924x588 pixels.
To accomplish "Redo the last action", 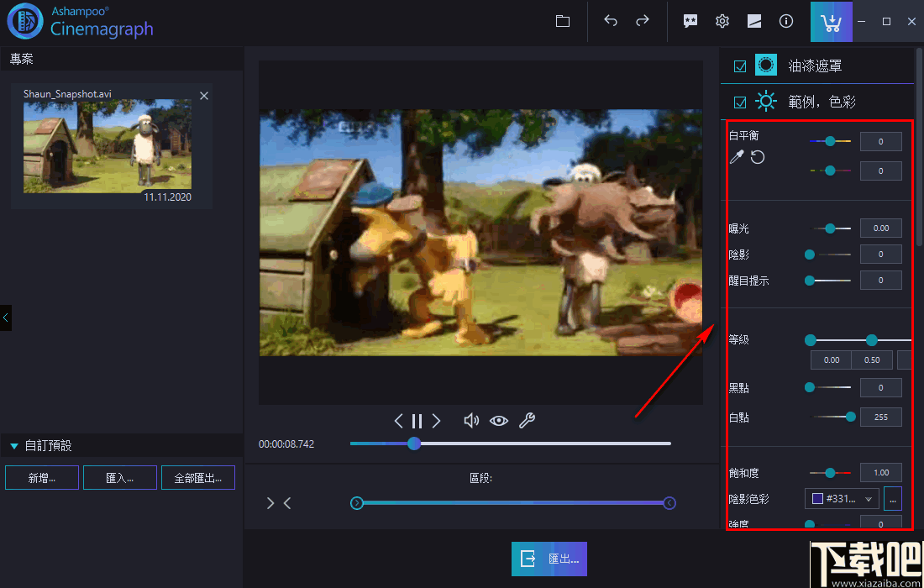I will click(643, 21).
